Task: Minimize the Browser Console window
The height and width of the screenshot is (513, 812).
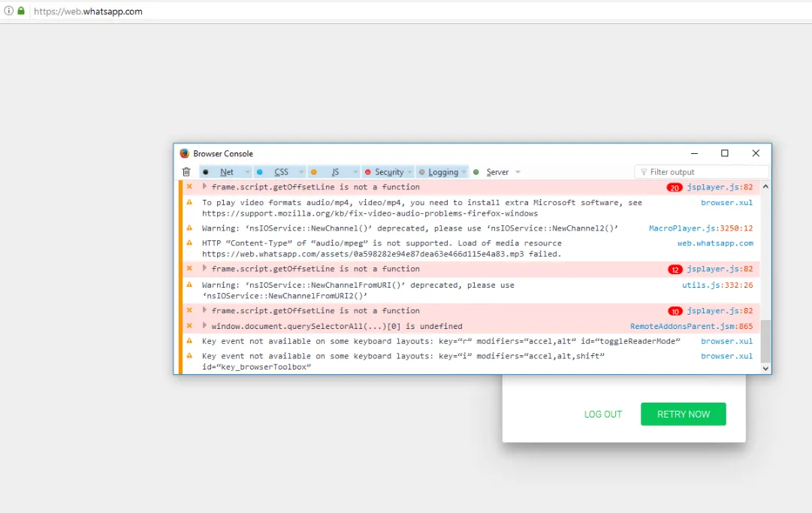Action: tap(695, 153)
